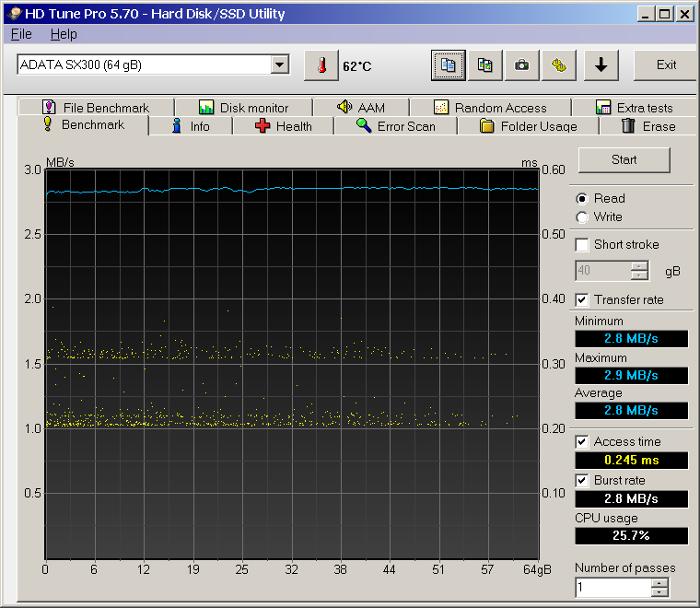This screenshot has height=608, width=700.
Task: Open the File menu
Action: pos(21,34)
